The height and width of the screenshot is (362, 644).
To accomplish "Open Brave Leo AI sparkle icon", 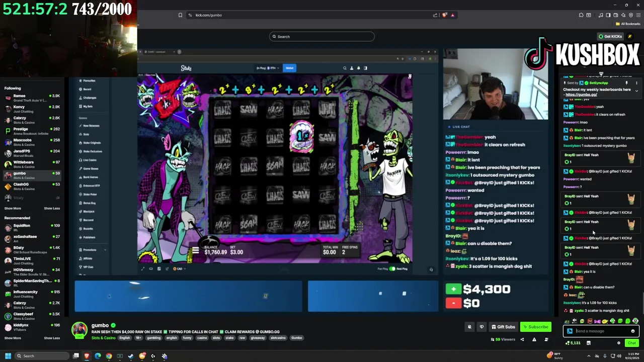I will click(623, 15).
